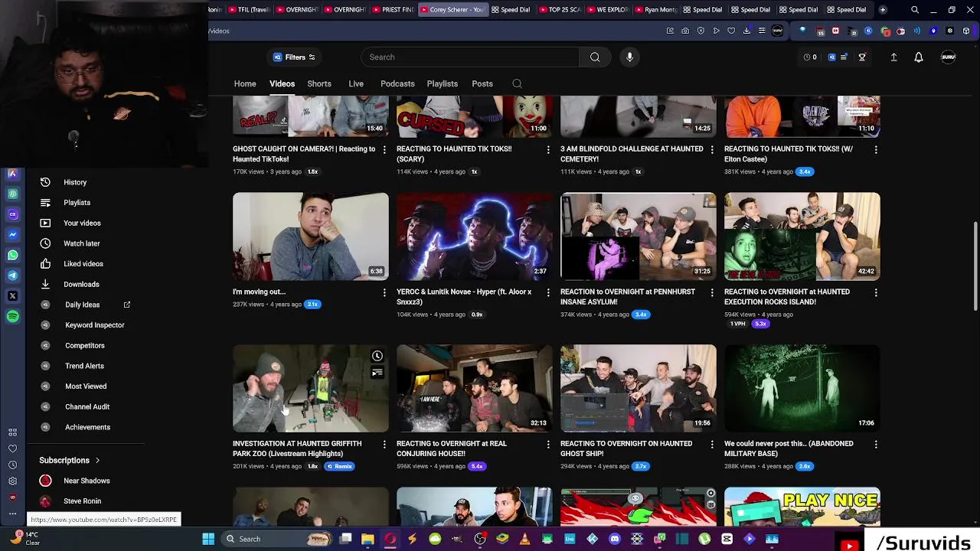Open Achievements in the sidebar

click(x=87, y=427)
